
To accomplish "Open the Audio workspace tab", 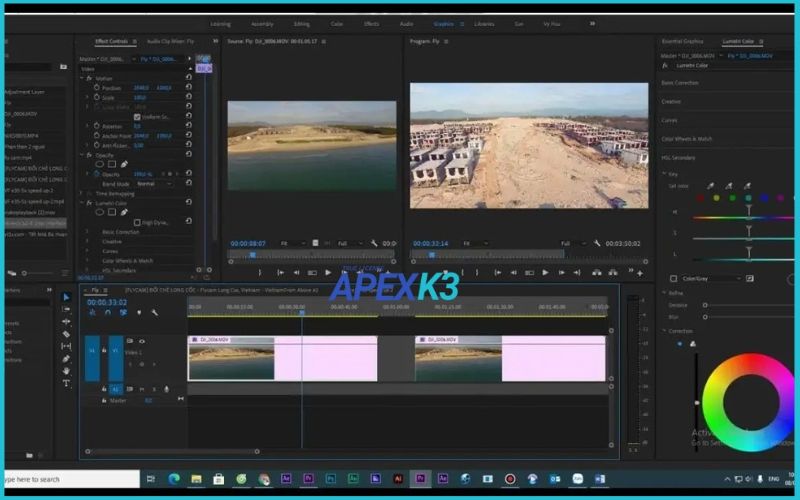I will (404, 23).
